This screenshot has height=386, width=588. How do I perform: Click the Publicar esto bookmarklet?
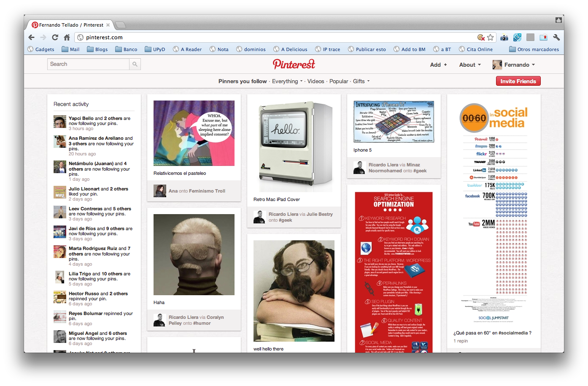(x=367, y=49)
